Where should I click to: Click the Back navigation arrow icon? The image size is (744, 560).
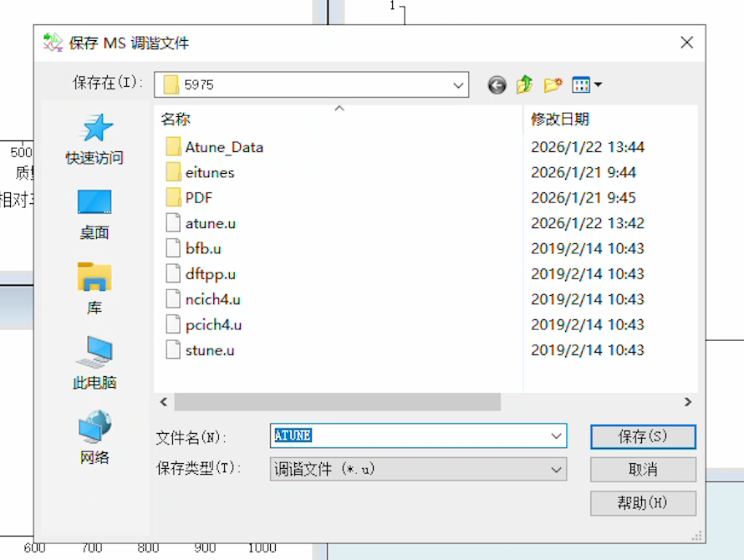497,84
